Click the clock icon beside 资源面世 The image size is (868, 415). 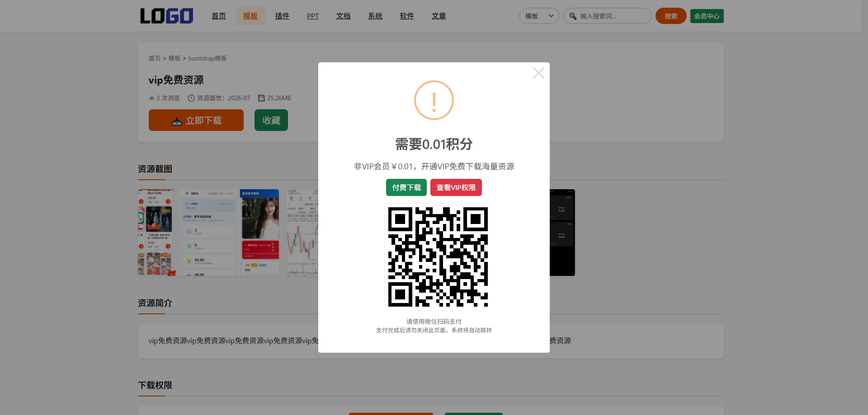pos(191,98)
